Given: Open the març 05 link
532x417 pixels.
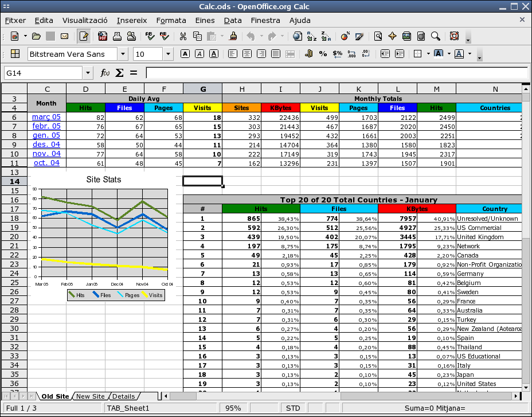Looking at the screenshot, I should coord(46,117).
